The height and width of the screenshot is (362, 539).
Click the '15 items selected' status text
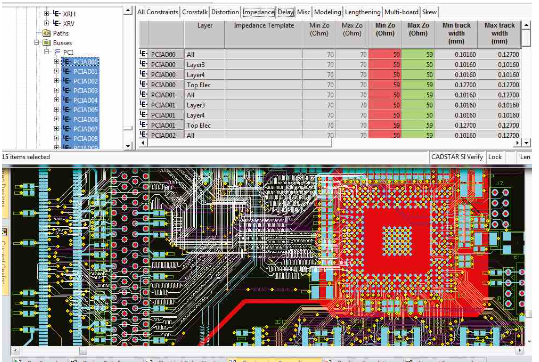pyautogui.click(x=26, y=157)
